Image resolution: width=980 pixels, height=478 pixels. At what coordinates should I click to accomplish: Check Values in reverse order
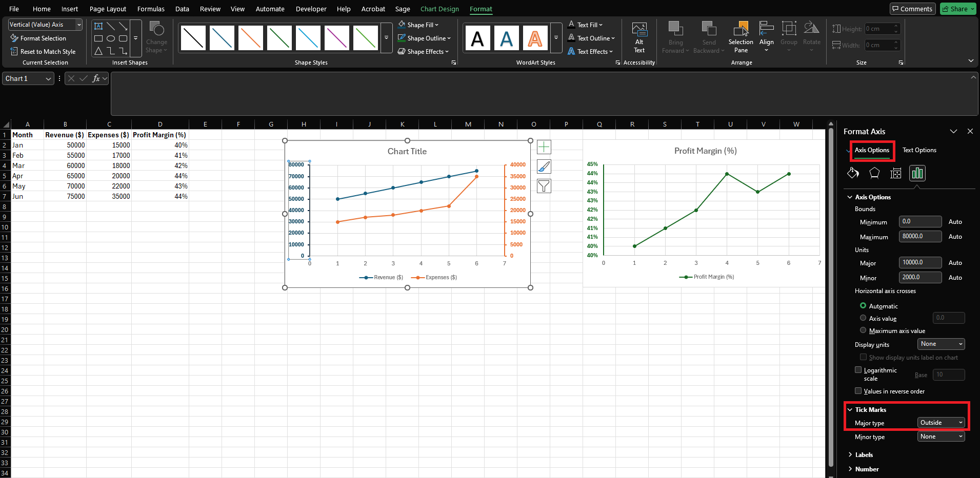pyautogui.click(x=859, y=390)
